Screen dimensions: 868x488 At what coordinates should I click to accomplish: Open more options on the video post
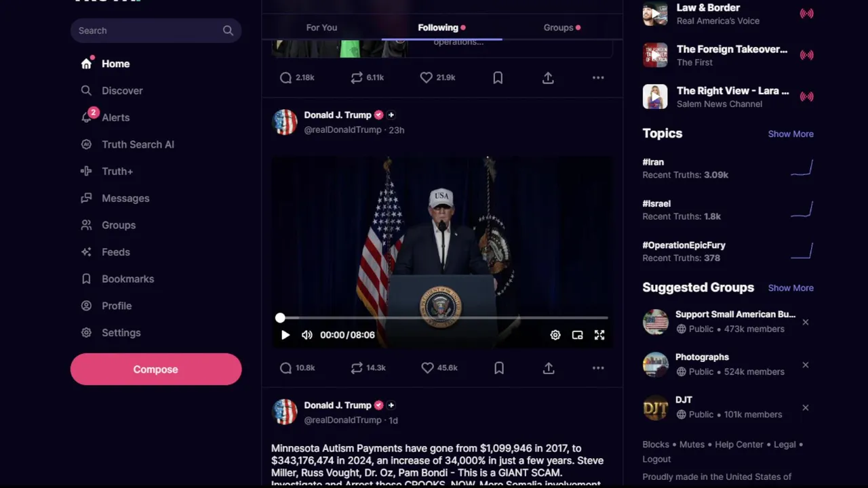pos(598,368)
